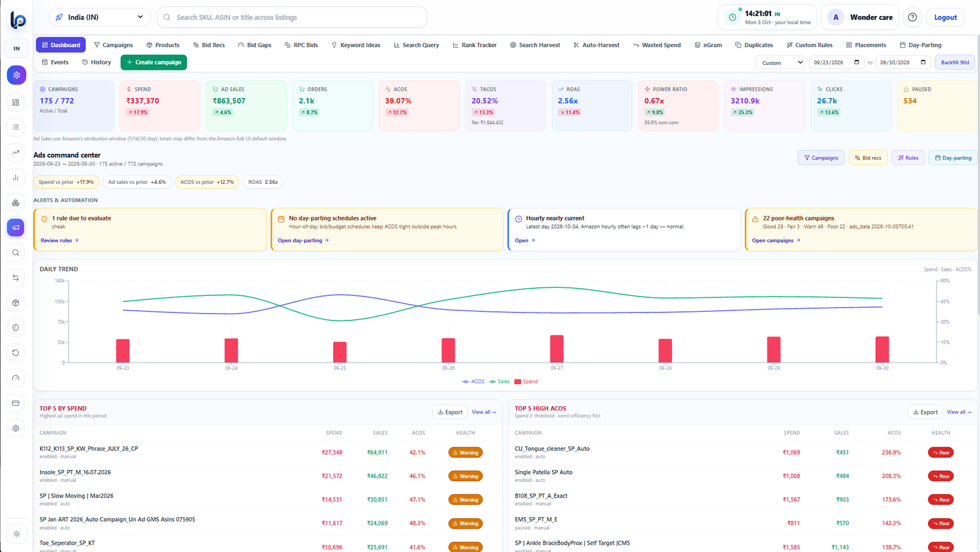Toggle the Sales series in chart legend
Screen dimensions: 980x552
(x=500, y=382)
